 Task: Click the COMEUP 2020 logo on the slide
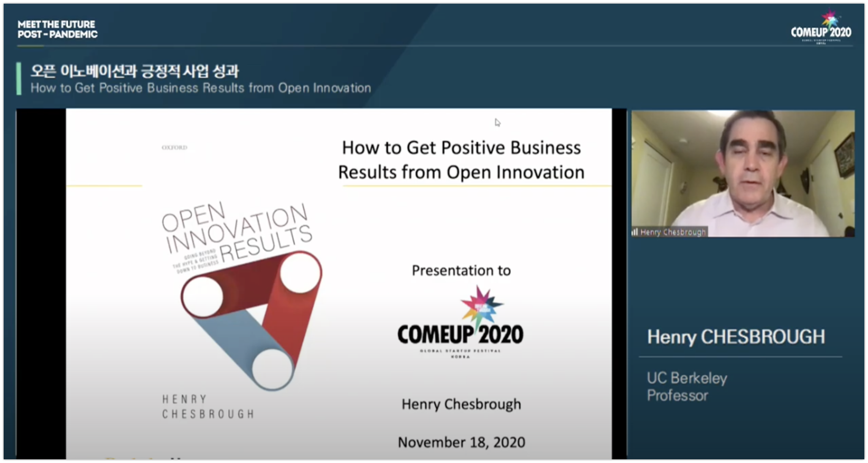coord(460,322)
